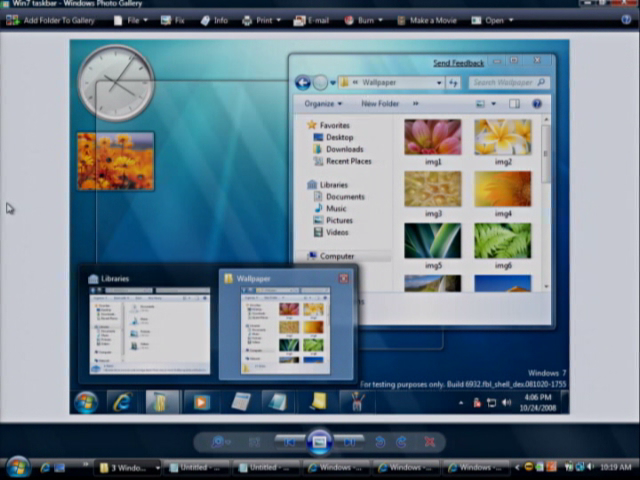Open the Vista Start orb on bottom taskbar

click(18, 467)
